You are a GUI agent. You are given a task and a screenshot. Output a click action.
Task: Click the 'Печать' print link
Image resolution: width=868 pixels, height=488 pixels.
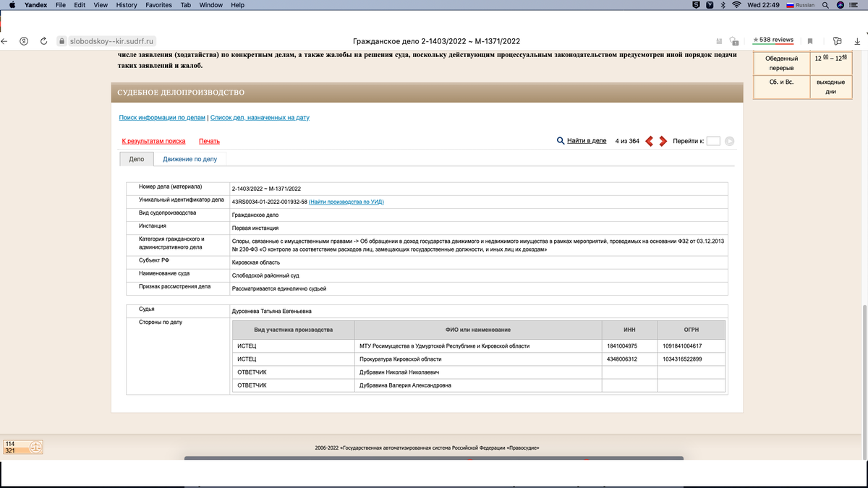pyautogui.click(x=209, y=141)
